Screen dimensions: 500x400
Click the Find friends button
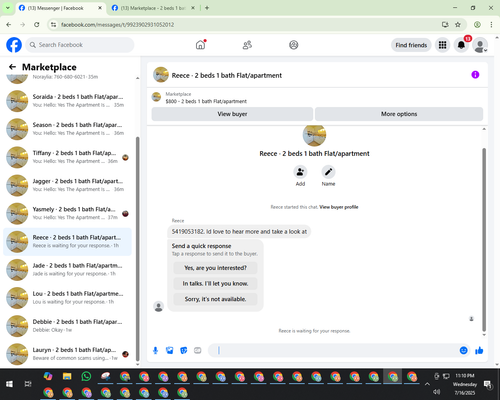(411, 45)
